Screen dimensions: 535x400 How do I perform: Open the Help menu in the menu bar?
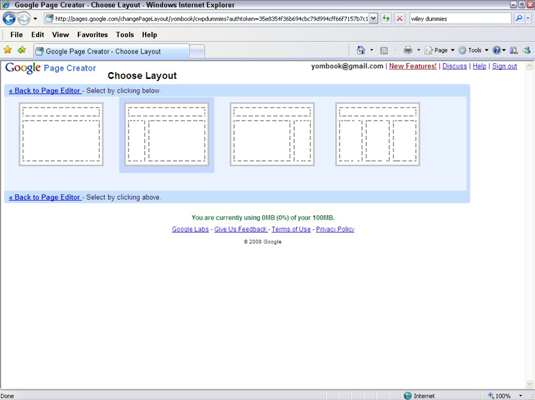coord(149,34)
